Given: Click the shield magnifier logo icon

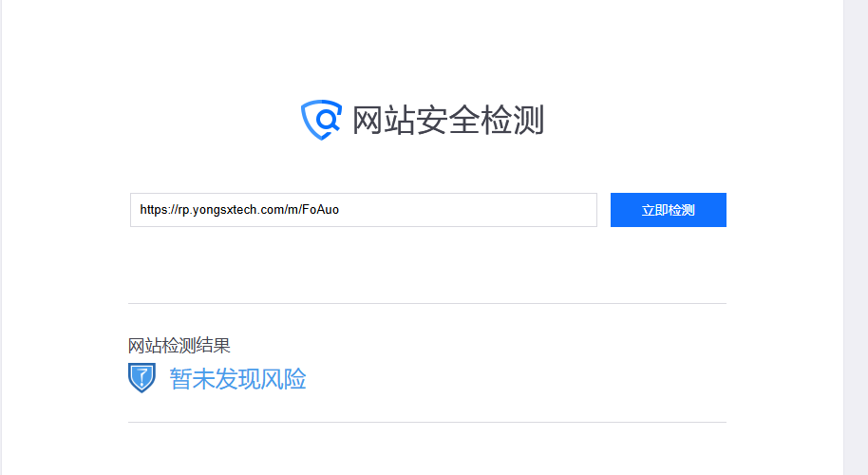Looking at the screenshot, I should tap(321, 120).
